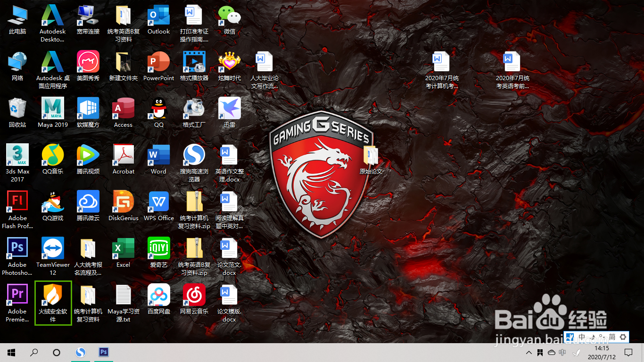Open the Windows Start menu
This screenshot has width=644, height=362.
(11, 352)
